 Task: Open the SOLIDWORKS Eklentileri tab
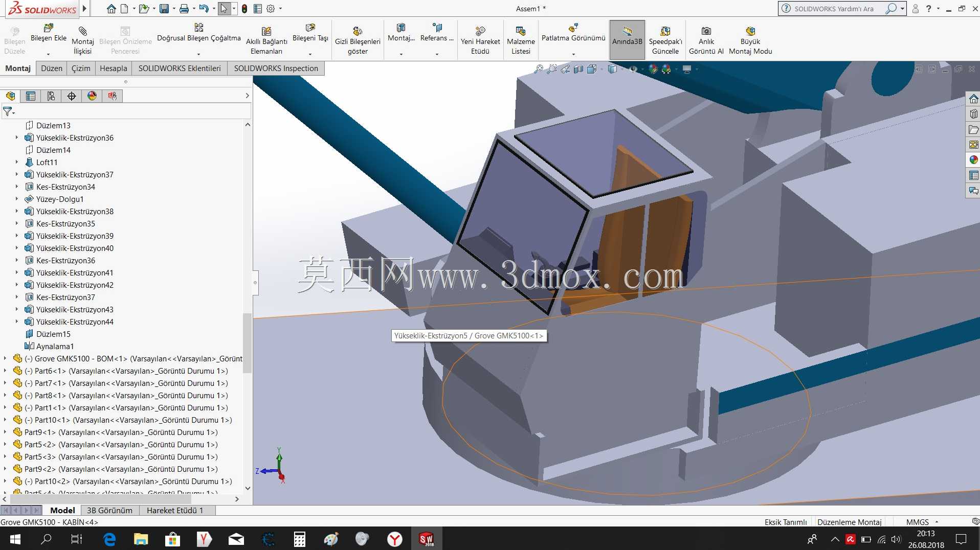click(180, 68)
